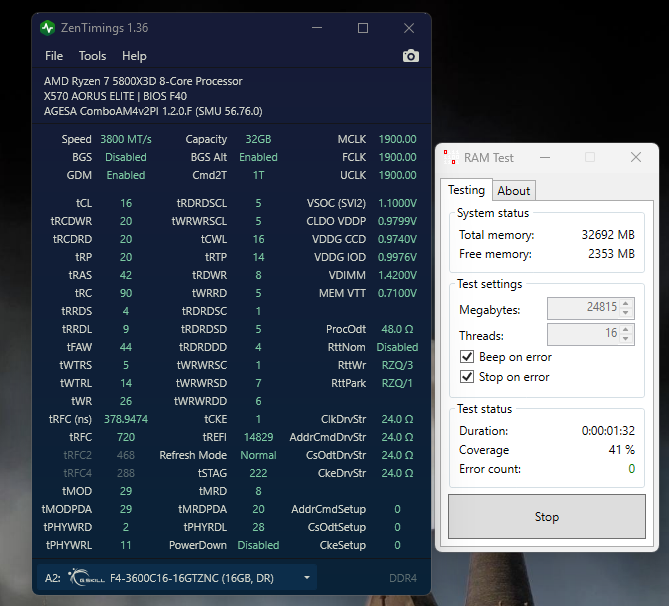Click the AMD Ryzen 7 5800X3D processor name
This screenshot has height=606, width=669.
(x=143, y=81)
